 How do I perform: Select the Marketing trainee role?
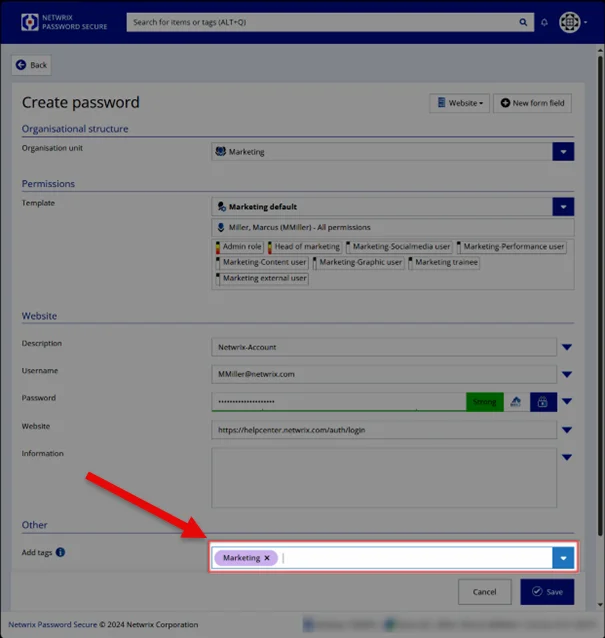[443, 262]
